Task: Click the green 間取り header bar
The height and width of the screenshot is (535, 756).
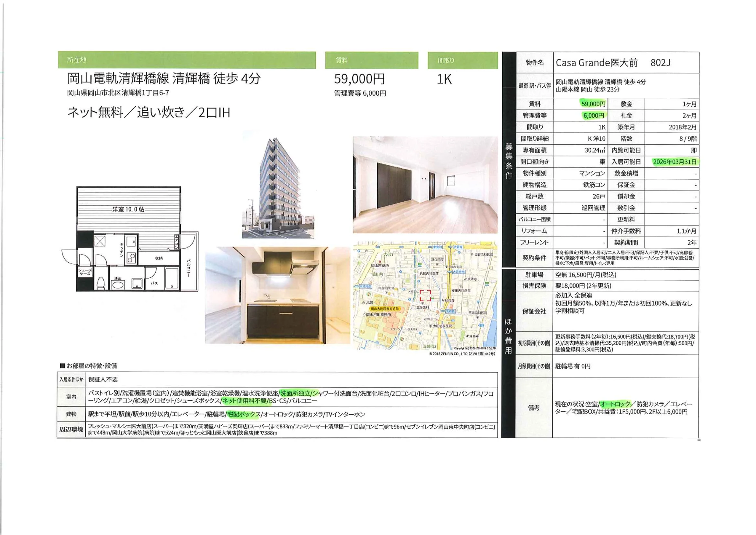Action: pos(462,60)
